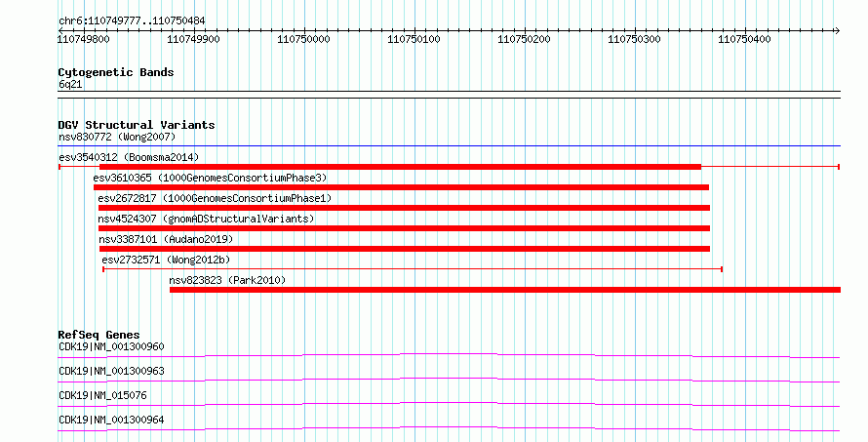Open transcript CDK19|NM_001300960 label
The height and width of the screenshot is (442, 868).
click(111, 346)
